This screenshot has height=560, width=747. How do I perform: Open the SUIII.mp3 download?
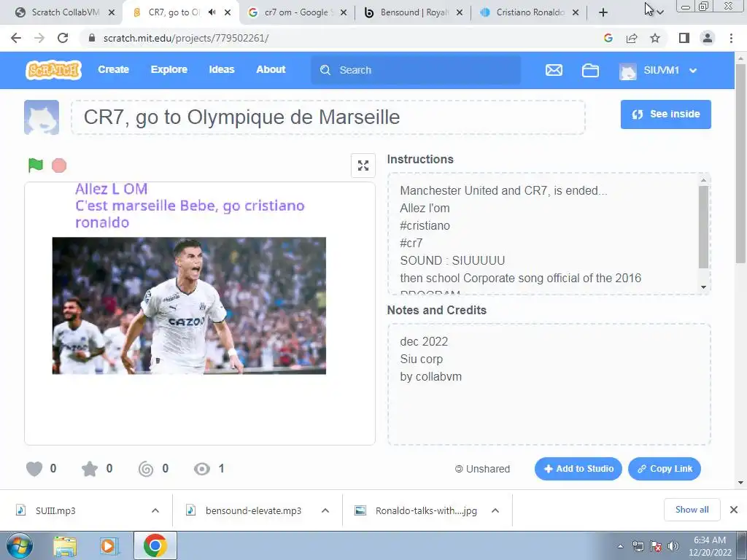pos(55,510)
